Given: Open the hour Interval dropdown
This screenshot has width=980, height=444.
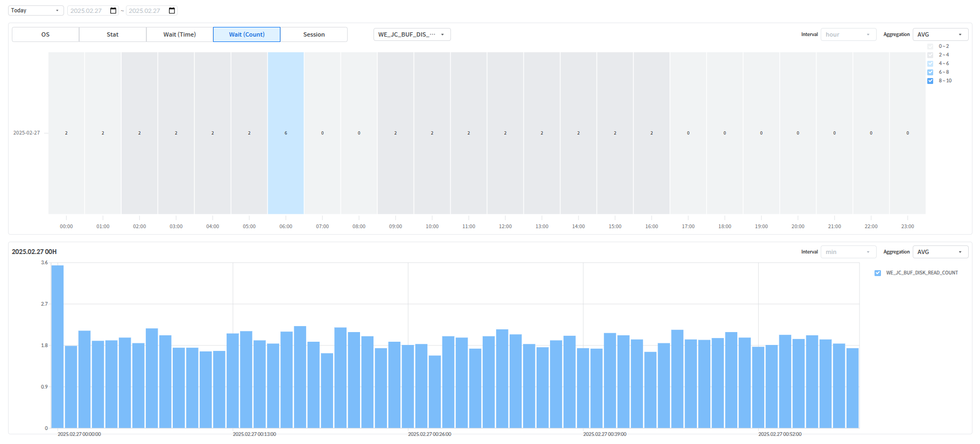Looking at the screenshot, I should pyautogui.click(x=848, y=34).
